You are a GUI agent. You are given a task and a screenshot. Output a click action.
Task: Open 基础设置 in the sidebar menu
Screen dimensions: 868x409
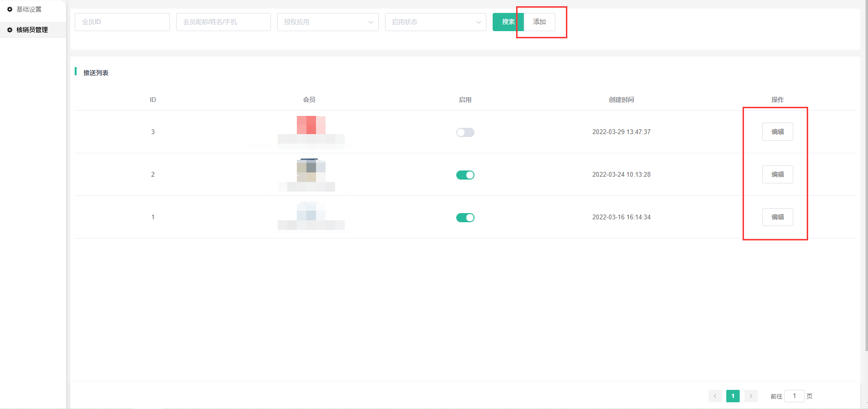pyautogui.click(x=29, y=10)
